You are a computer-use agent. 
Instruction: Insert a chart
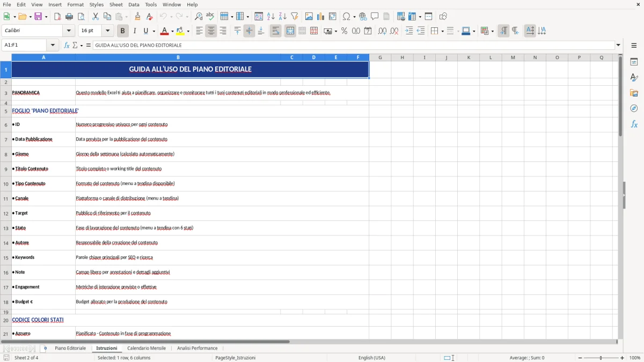(x=320, y=16)
